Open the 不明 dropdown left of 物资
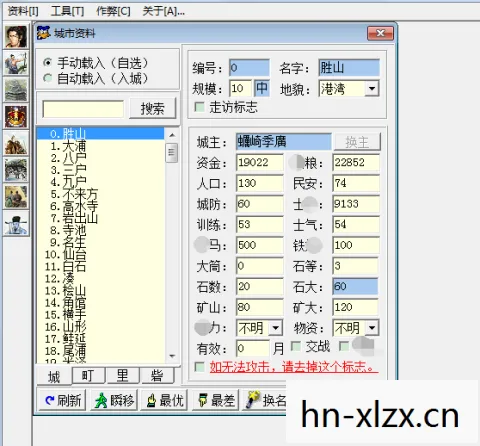 pos(275,328)
